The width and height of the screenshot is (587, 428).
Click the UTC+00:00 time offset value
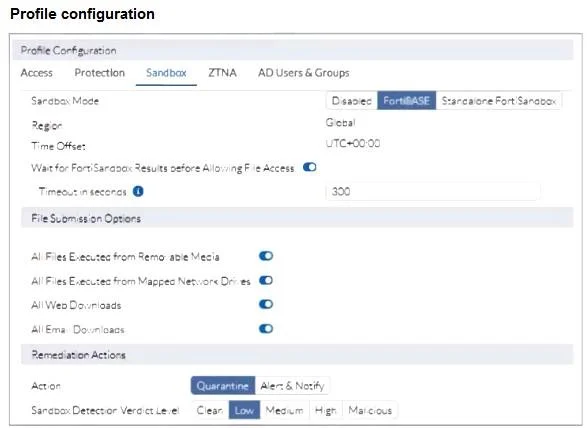pyautogui.click(x=353, y=143)
